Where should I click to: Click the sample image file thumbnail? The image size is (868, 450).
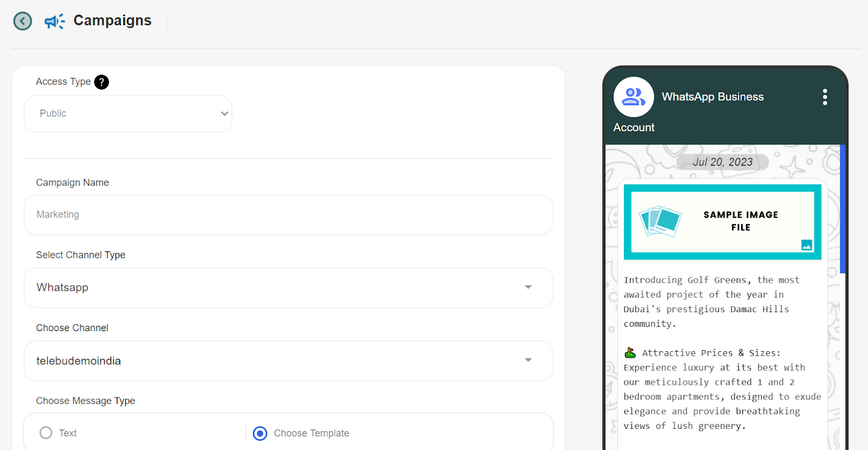723,222
